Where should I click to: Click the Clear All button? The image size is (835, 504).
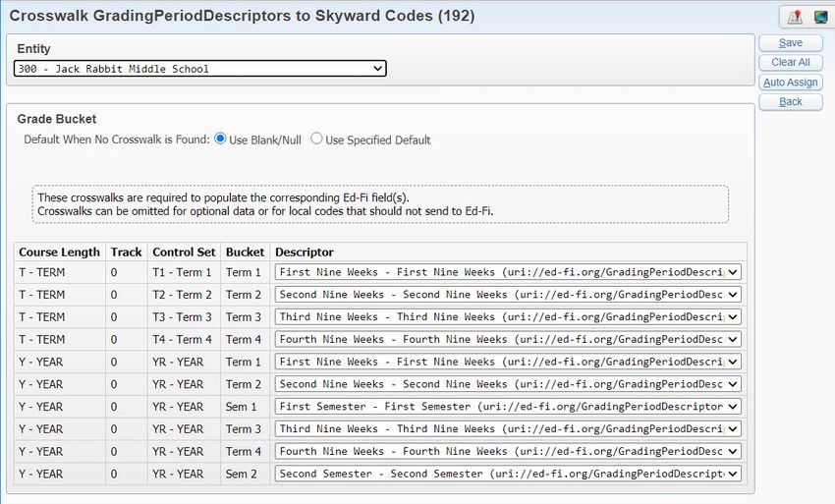point(790,62)
